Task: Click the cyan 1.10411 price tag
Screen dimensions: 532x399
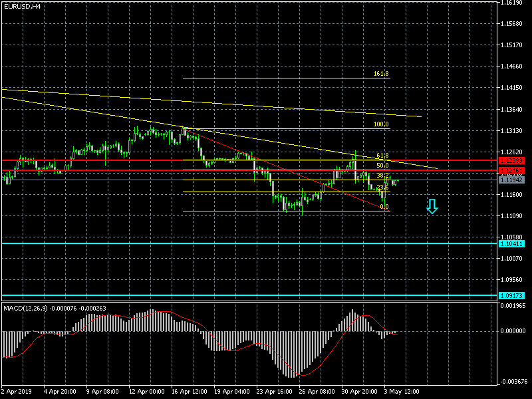Action: (511, 243)
